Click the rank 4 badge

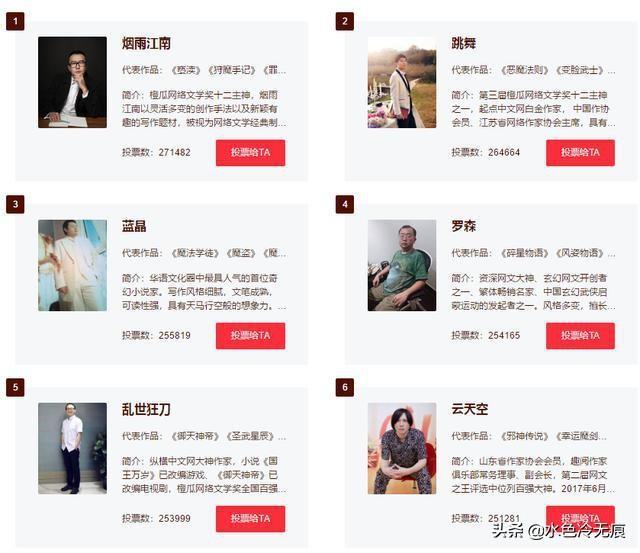tap(345, 204)
